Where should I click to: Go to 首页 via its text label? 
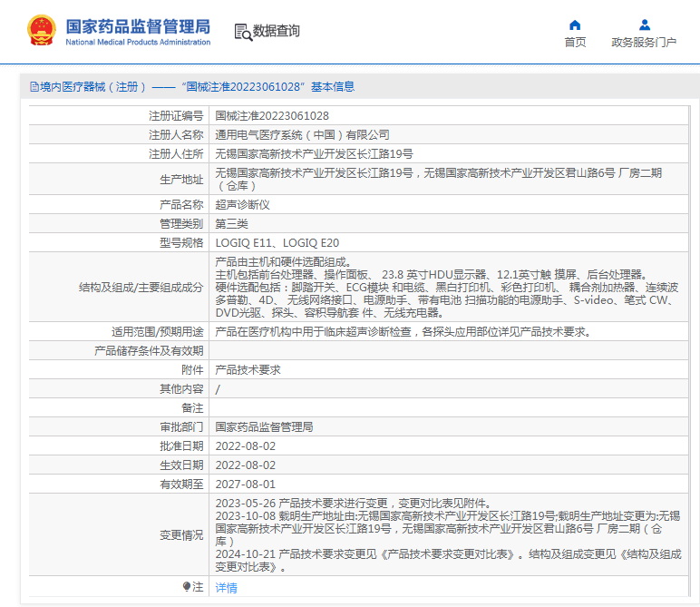[x=575, y=43]
